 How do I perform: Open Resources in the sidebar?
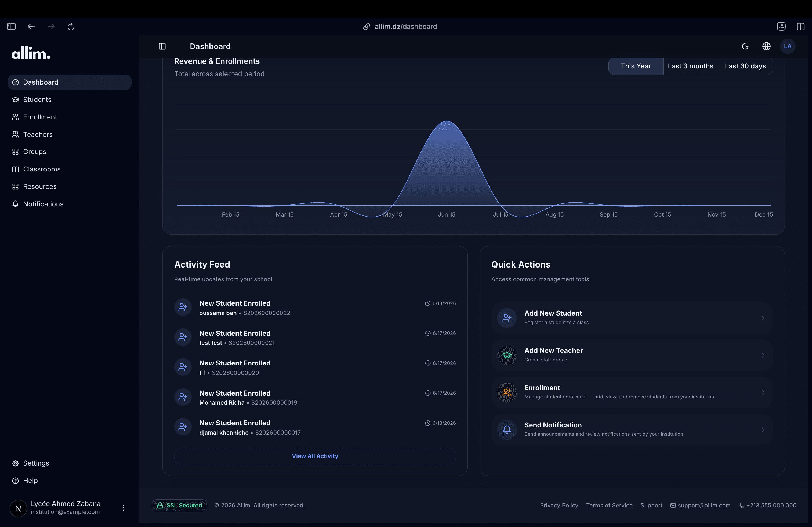70,186
